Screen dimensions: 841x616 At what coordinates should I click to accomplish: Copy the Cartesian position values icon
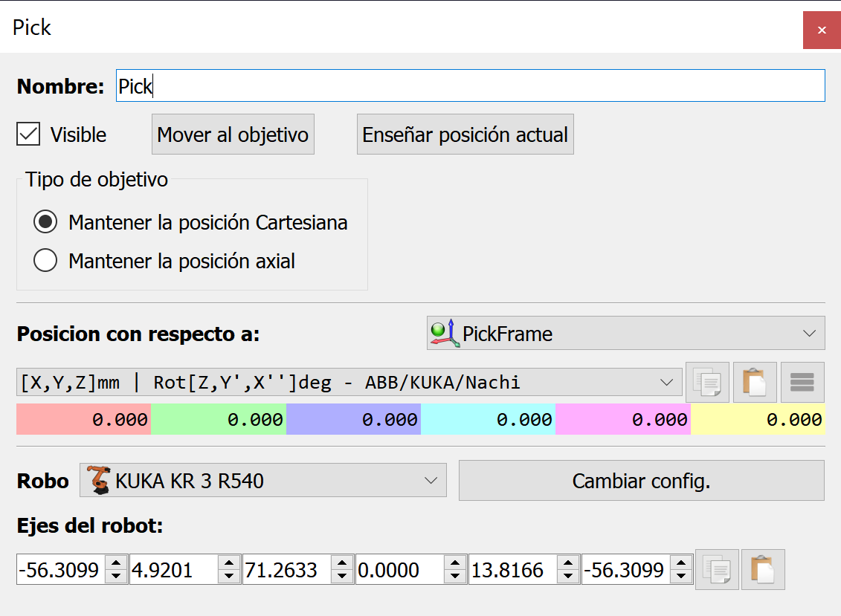click(x=706, y=383)
